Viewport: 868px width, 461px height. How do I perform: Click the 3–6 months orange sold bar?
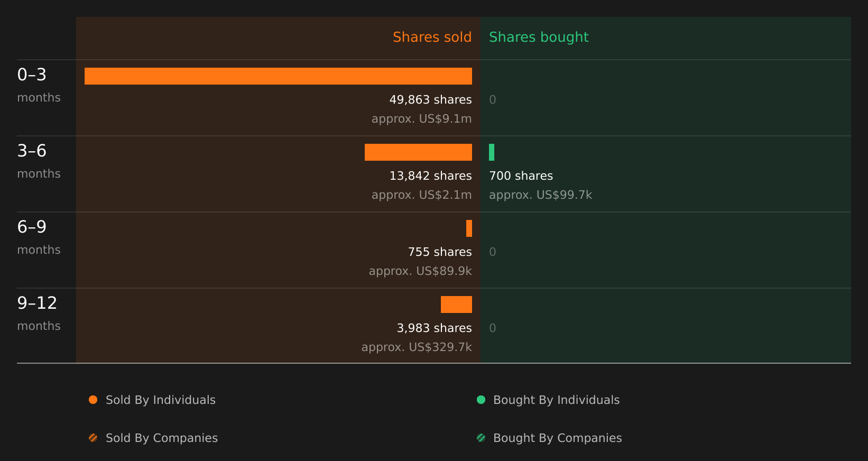pyautogui.click(x=418, y=152)
